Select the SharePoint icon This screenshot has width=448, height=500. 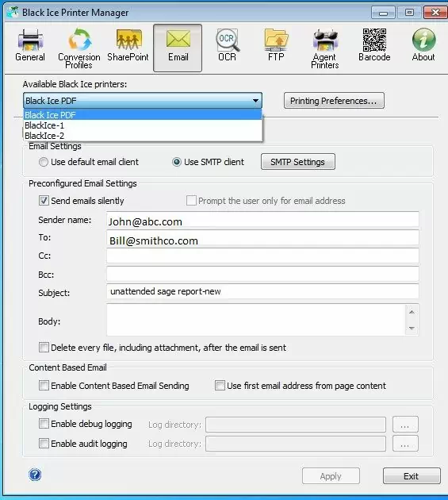tap(128, 40)
